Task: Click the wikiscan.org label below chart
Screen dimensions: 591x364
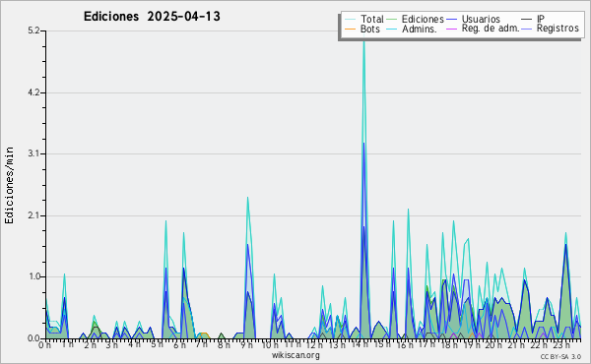Action: 295,355
